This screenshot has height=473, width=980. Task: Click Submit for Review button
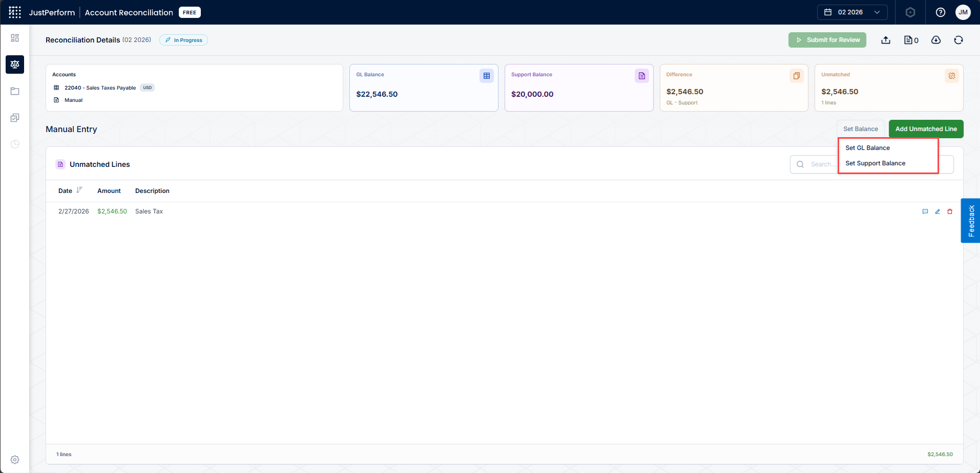pos(827,40)
